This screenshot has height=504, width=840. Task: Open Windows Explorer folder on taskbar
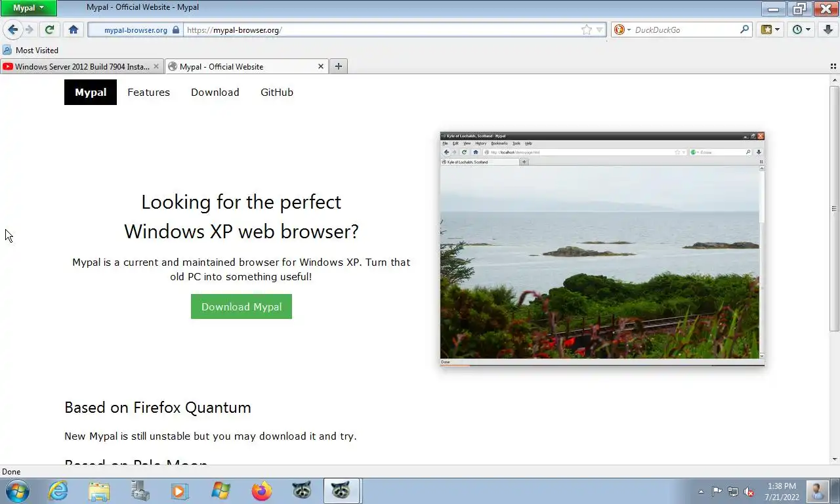99,491
